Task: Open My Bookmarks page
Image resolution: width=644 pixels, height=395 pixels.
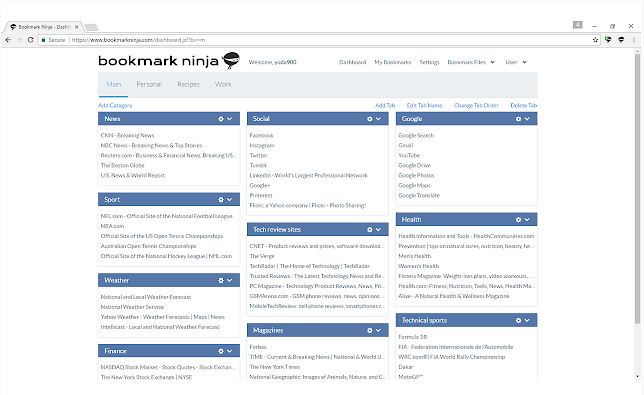Action: click(x=393, y=62)
